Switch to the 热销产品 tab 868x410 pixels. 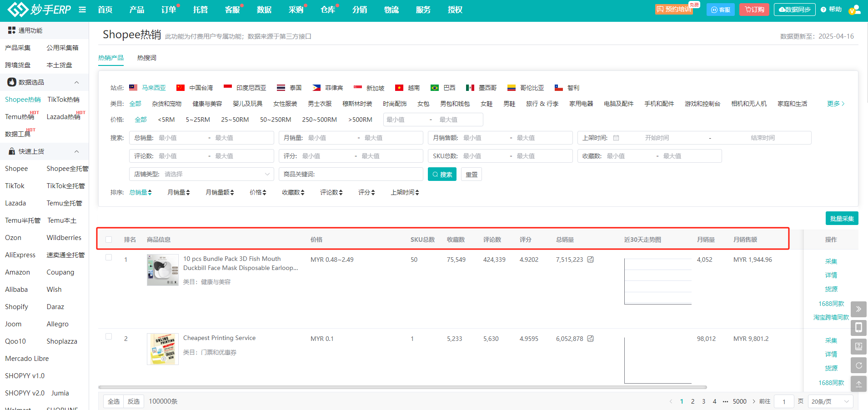[111, 58]
